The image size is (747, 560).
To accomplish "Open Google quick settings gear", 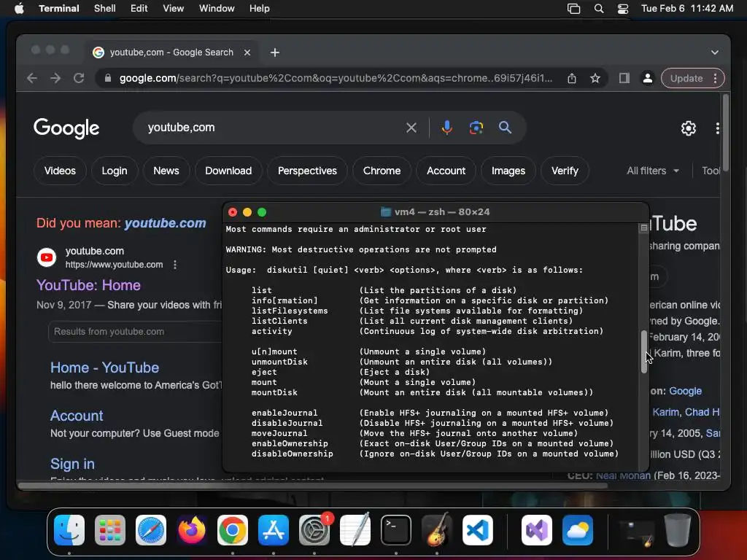I will pos(689,128).
